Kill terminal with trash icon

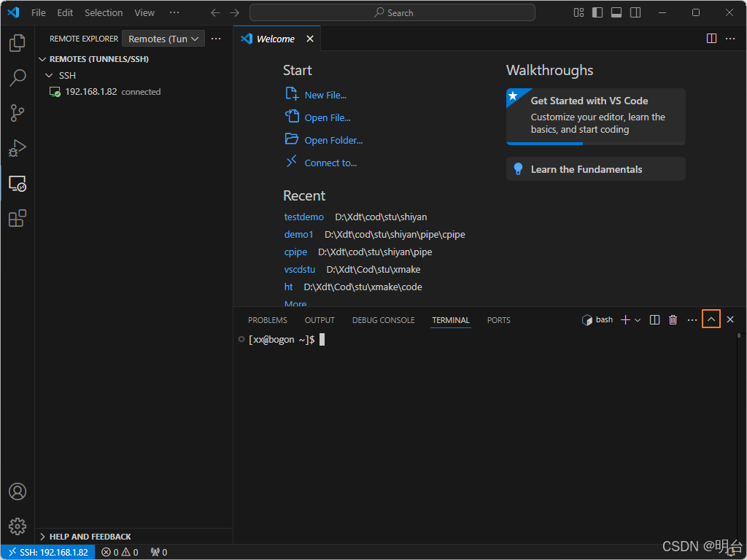[673, 320]
